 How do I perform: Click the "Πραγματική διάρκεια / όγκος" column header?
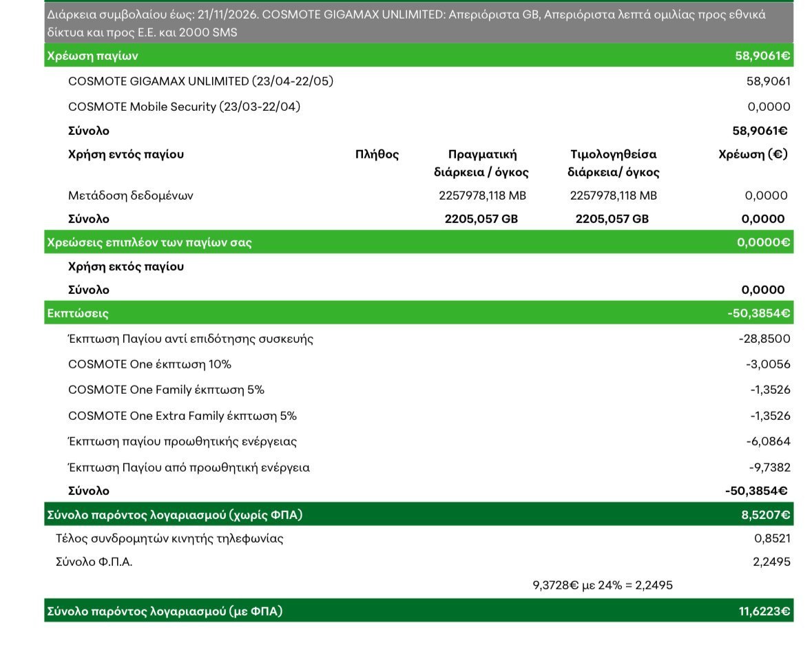[481, 163]
